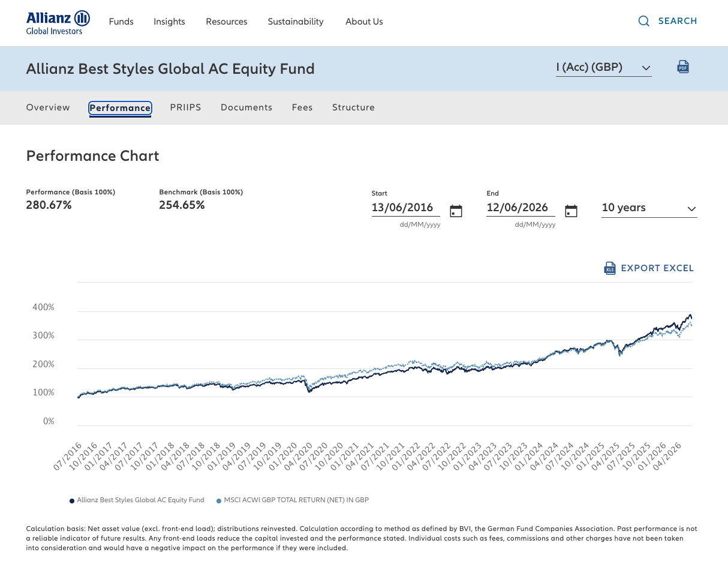Image resolution: width=728 pixels, height=582 pixels.
Task: Click the 280.67% performance value
Action: [49, 205]
